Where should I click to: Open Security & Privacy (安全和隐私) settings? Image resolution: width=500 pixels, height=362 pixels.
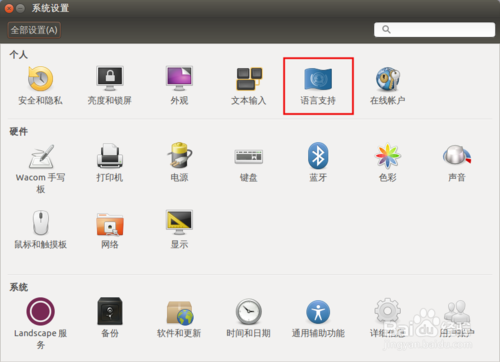coord(40,85)
